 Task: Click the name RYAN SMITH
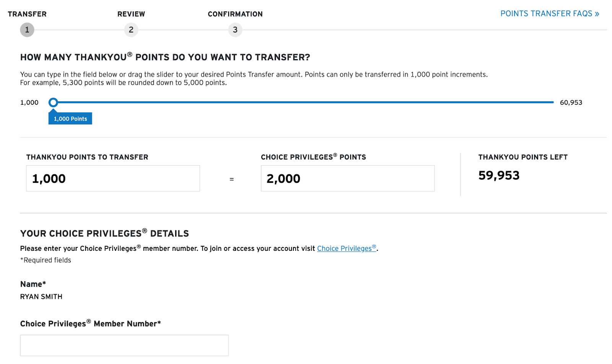pos(41,297)
